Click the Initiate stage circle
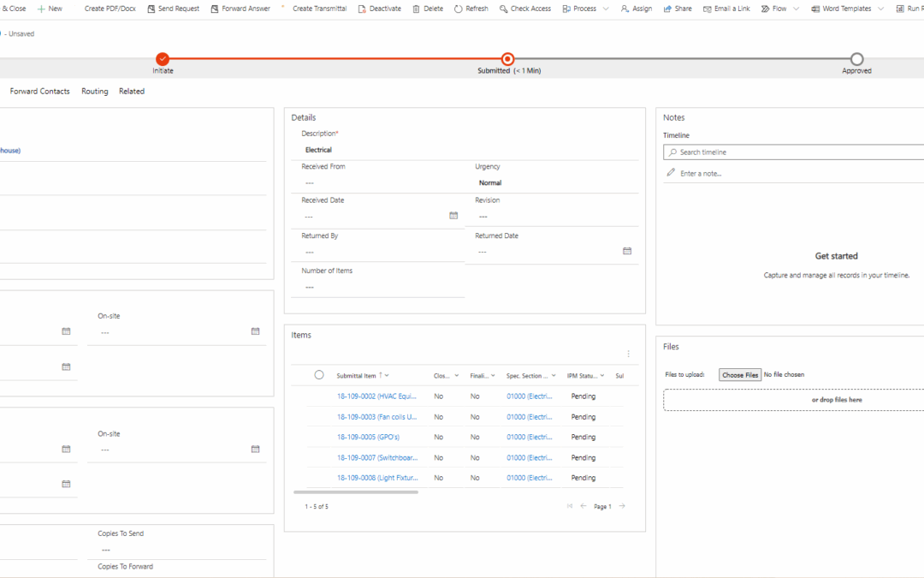 pyautogui.click(x=163, y=59)
